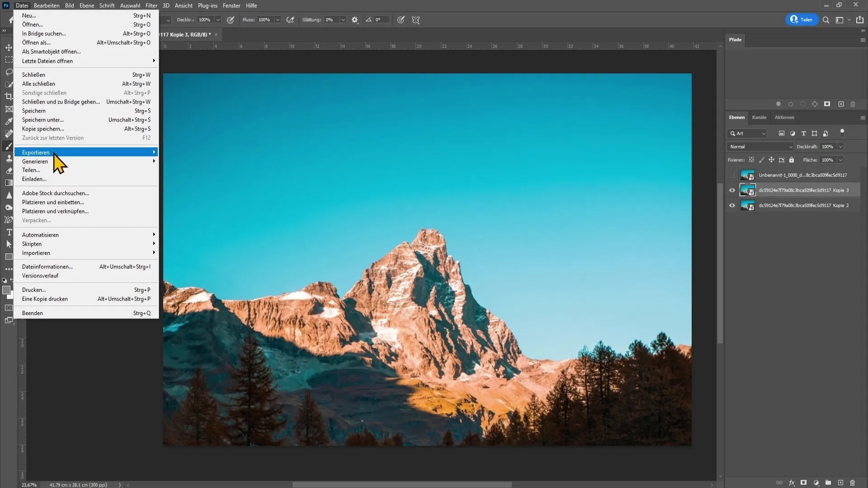Open the Ebenen tab in panel
Image resolution: width=868 pixels, height=488 pixels.
point(737,117)
